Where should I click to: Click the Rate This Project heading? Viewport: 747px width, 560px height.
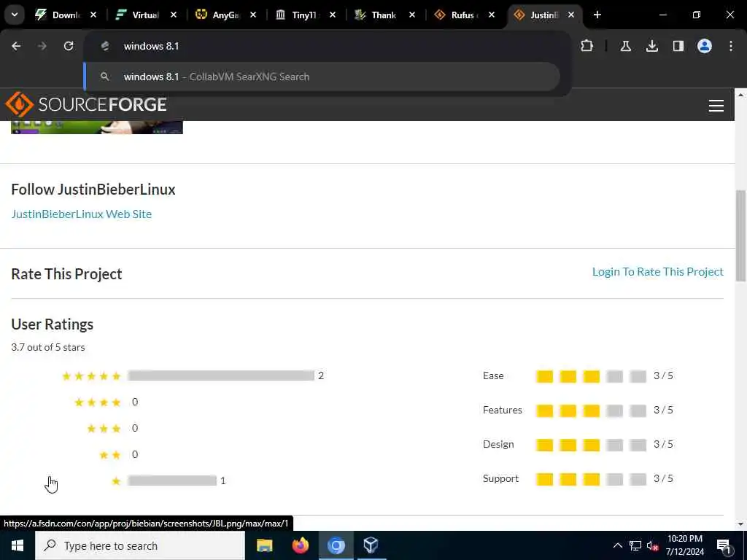click(66, 274)
